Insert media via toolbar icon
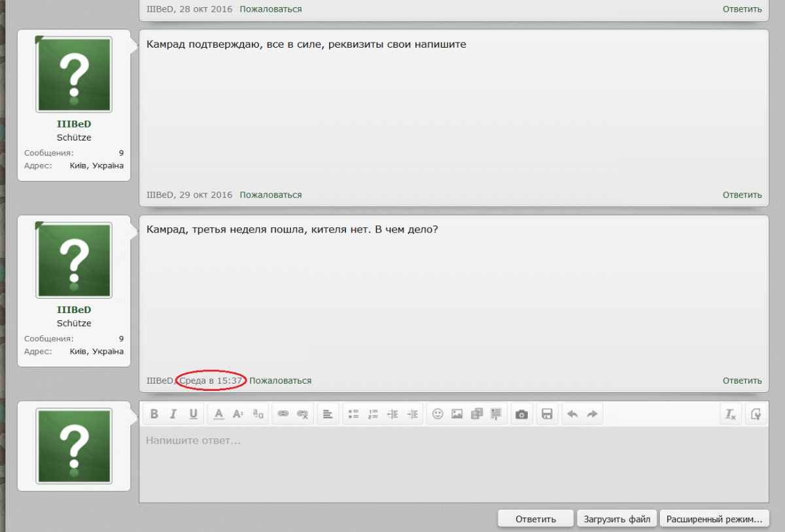This screenshot has height=532, width=785. (x=477, y=414)
